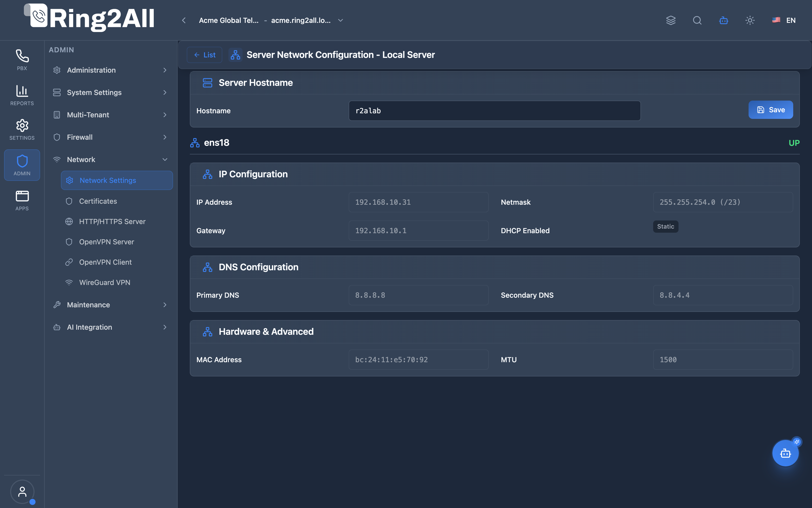Image resolution: width=812 pixels, height=508 pixels.
Task: Expand the Firewall menu
Action: pyautogui.click(x=110, y=137)
